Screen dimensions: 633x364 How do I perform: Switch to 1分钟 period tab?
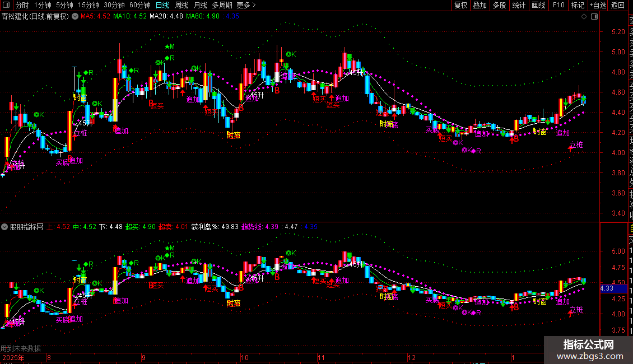pyautogui.click(x=43, y=5)
